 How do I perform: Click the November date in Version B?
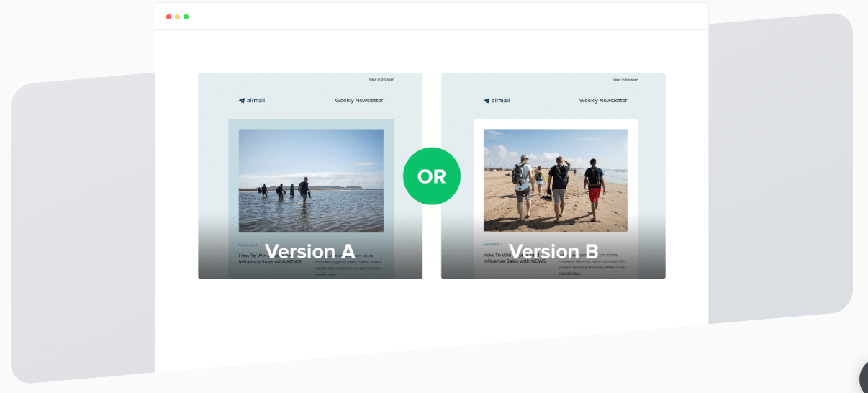point(493,245)
